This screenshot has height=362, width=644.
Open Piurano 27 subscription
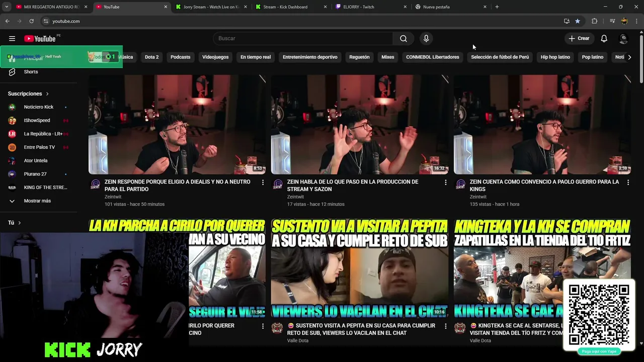point(39,174)
